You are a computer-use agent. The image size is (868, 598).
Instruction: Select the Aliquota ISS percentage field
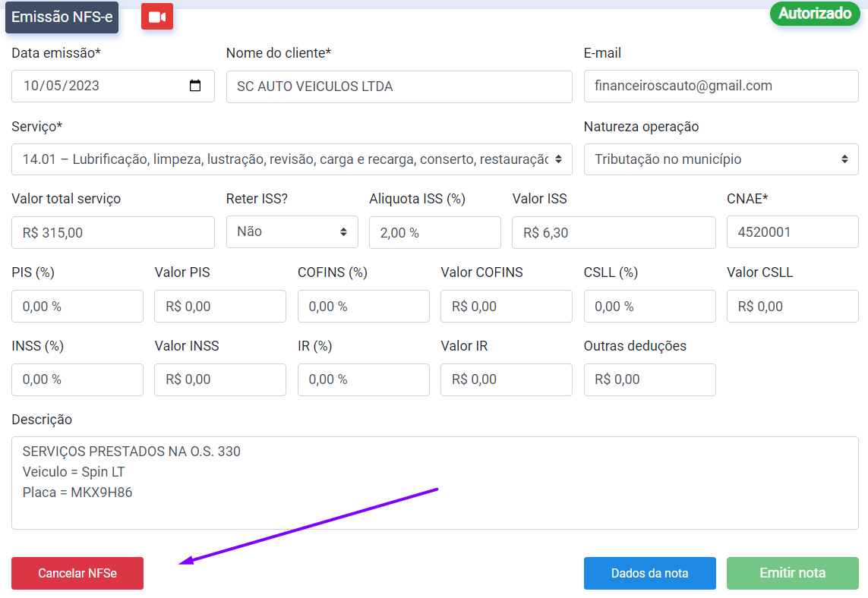tap(434, 233)
